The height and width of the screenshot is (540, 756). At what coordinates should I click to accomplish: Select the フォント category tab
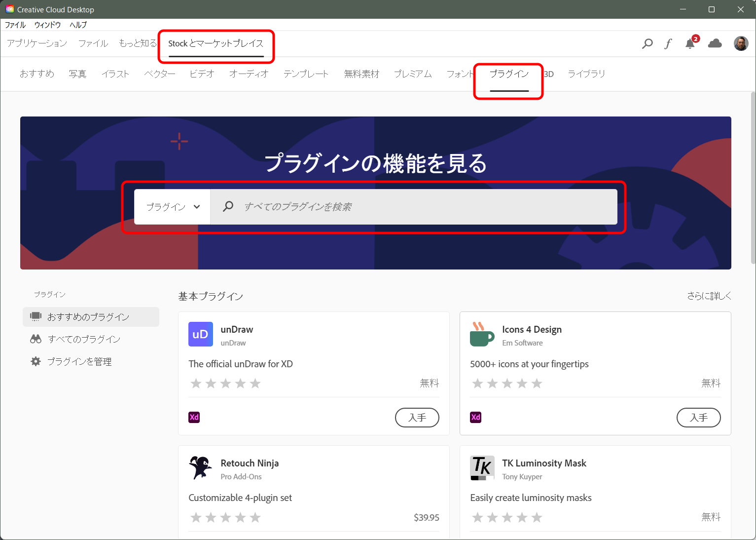pyautogui.click(x=460, y=74)
